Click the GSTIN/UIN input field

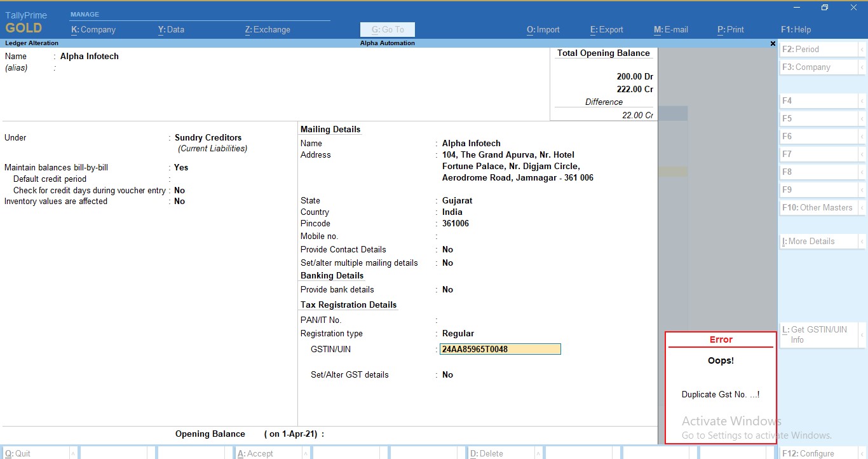(499, 349)
